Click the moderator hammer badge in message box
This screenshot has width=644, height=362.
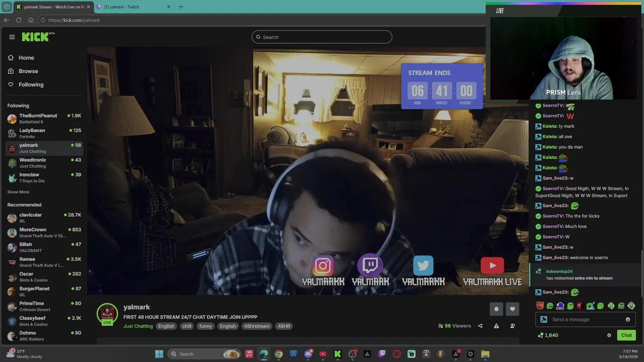[x=543, y=319]
